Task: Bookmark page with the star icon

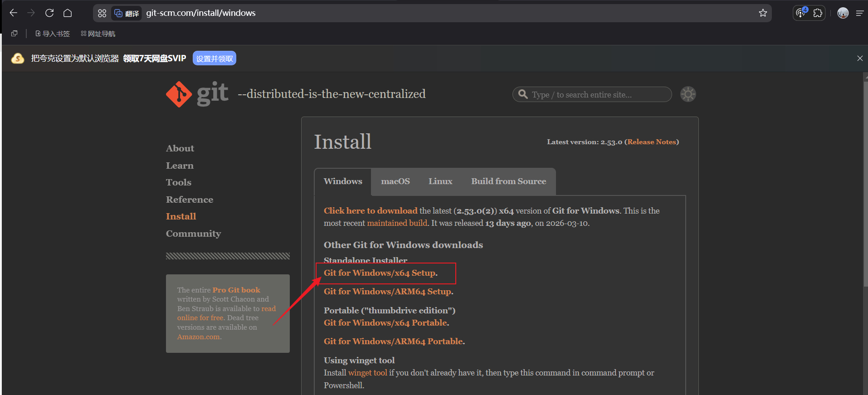Action: pyautogui.click(x=763, y=13)
